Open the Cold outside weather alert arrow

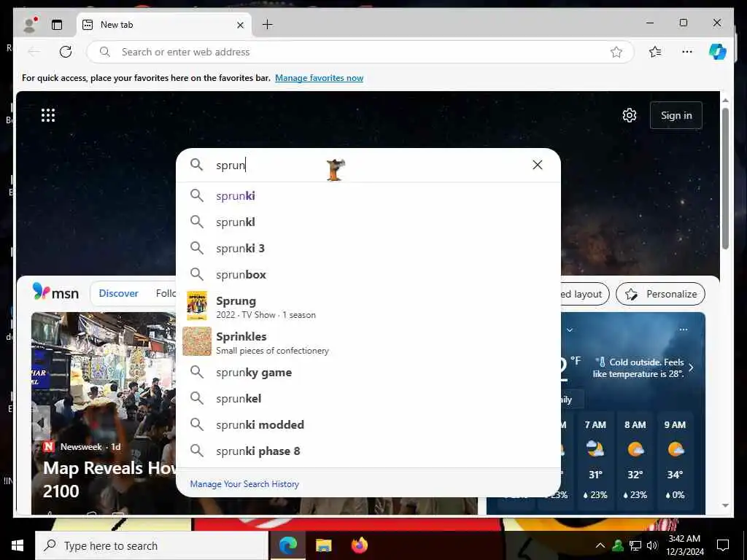click(691, 367)
